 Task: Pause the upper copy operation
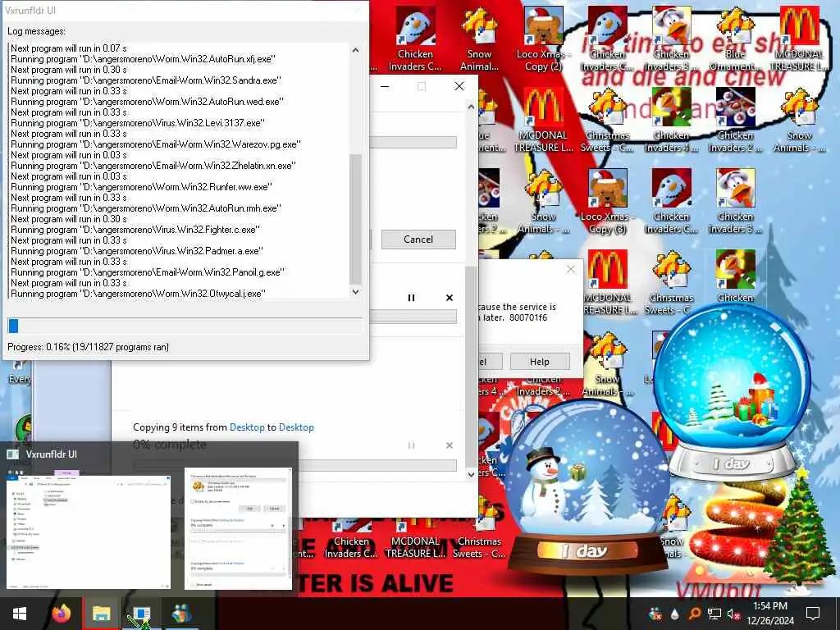coord(412,298)
